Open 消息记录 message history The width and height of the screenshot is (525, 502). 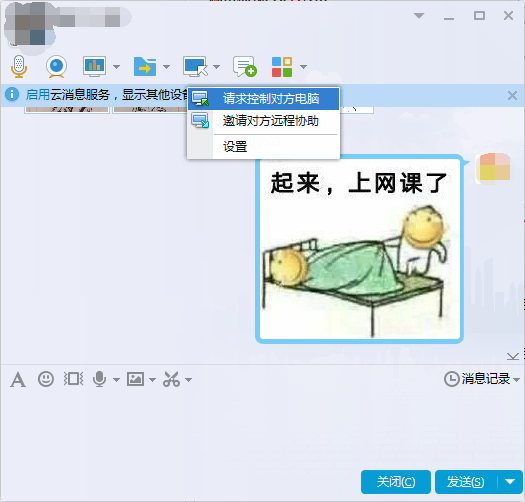pyautogui.click(x=477, y=379)
